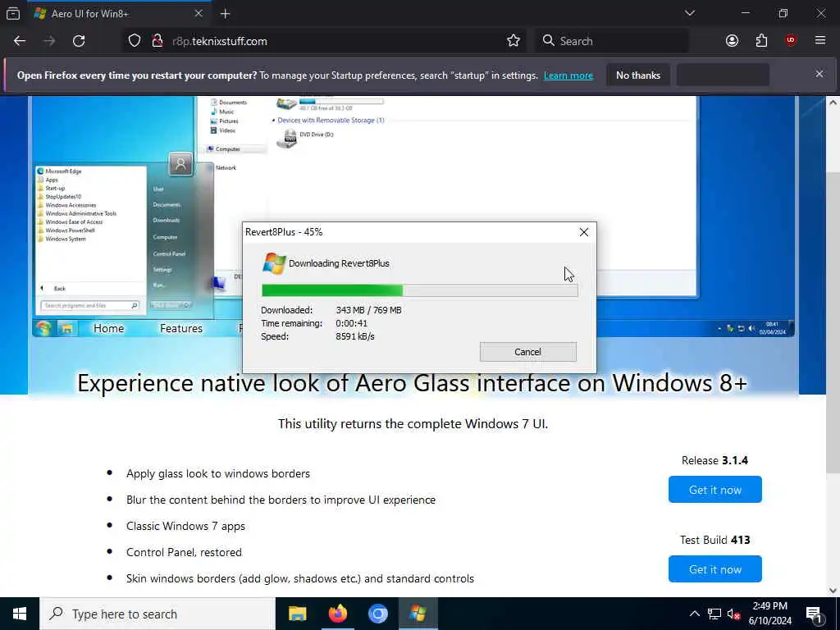
Task: Get Test Build 413 download
Action: (714, 569)
